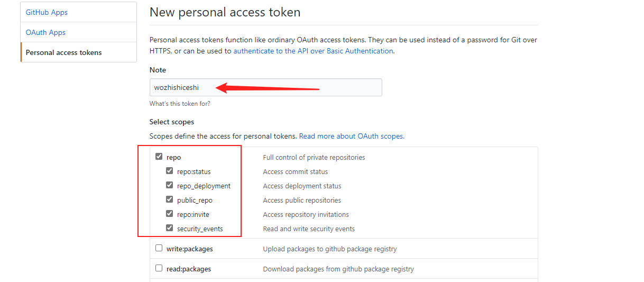Click the "What's this token for?" hint text
The width and height of the screenshot is (644, 282).
[180, 104]
